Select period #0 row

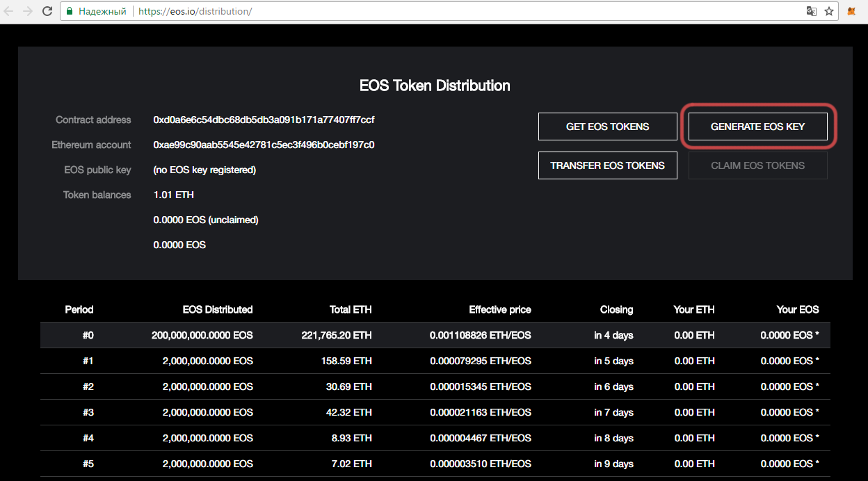[x=435, y=335]
